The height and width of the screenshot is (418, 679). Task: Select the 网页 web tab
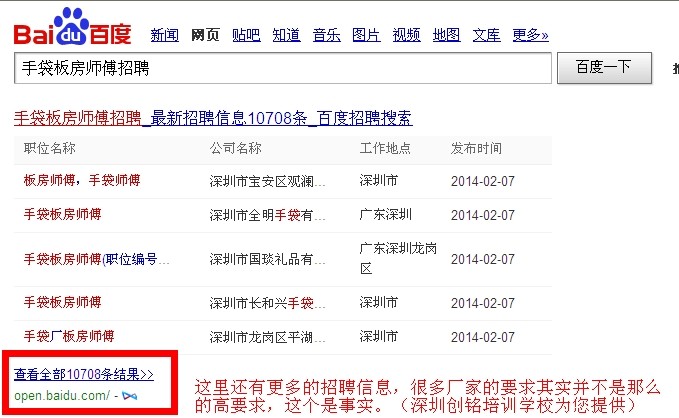(x=205, y=35)
